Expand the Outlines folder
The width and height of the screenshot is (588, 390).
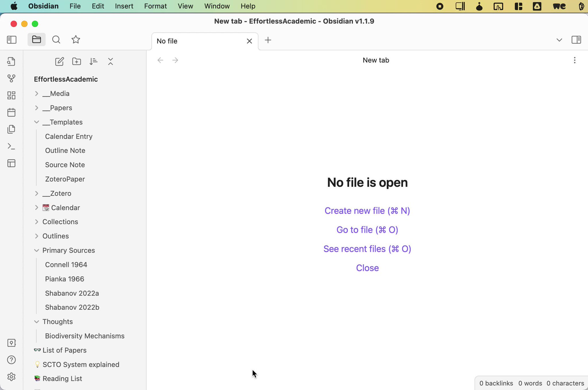pos(36,236)
